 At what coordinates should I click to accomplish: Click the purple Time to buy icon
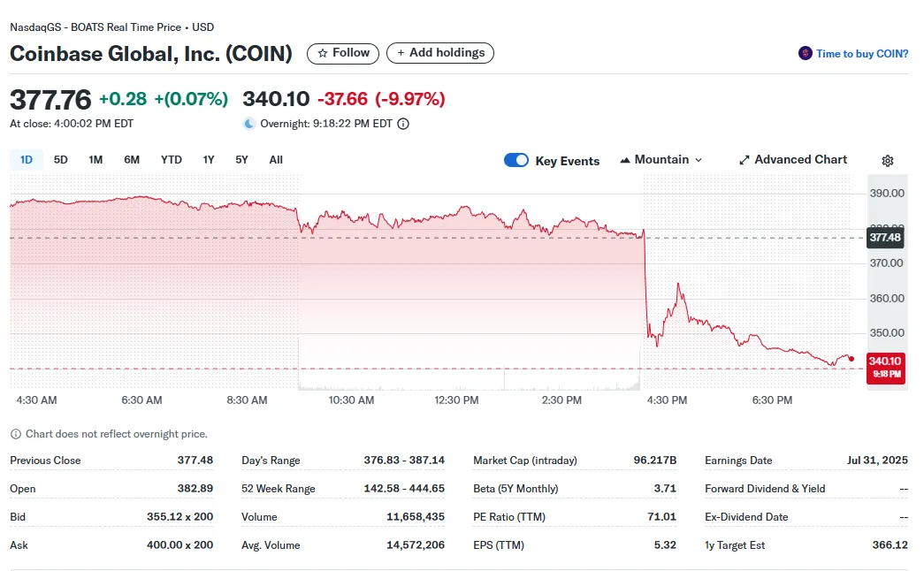805,53
